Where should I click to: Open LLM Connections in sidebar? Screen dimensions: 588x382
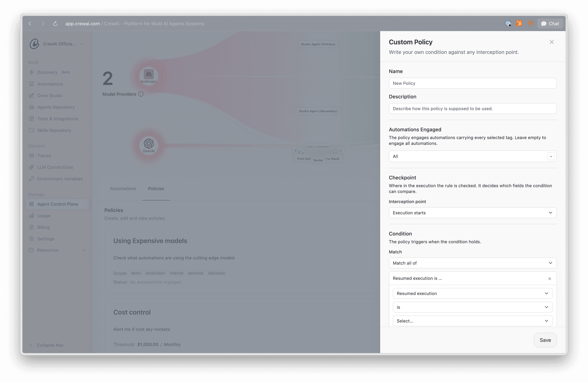pyautogui.click(x=57, y=167)
